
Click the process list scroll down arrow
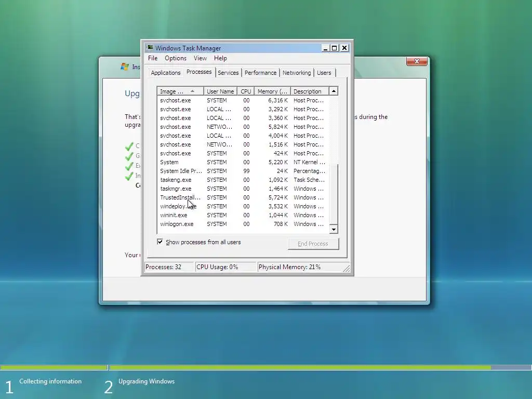(334, 230)
